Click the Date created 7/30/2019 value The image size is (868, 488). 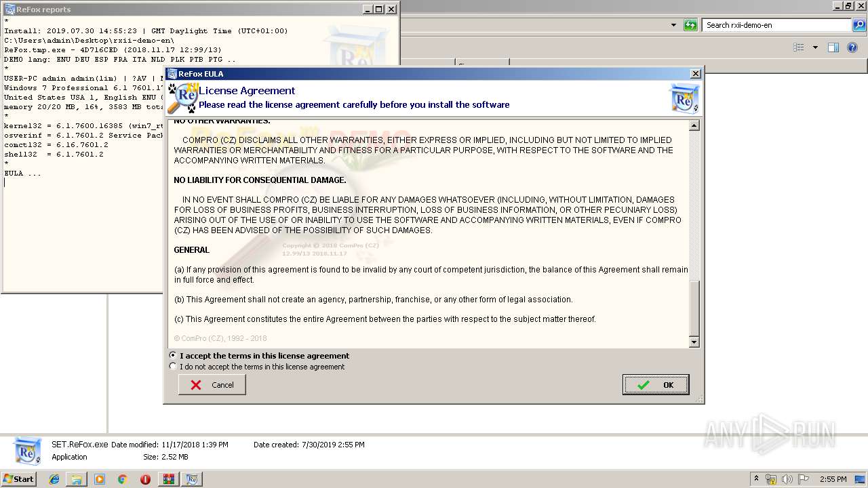333,445
